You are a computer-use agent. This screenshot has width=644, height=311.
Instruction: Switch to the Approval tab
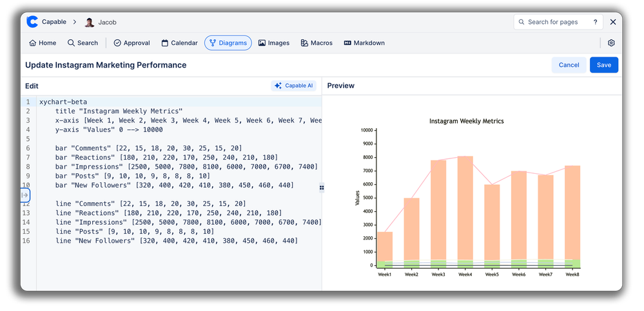[132, 42]
